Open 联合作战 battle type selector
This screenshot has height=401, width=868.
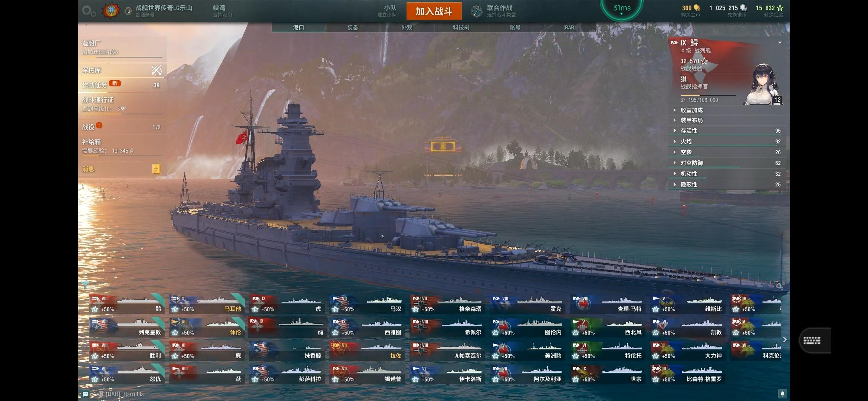pos(494,11)
